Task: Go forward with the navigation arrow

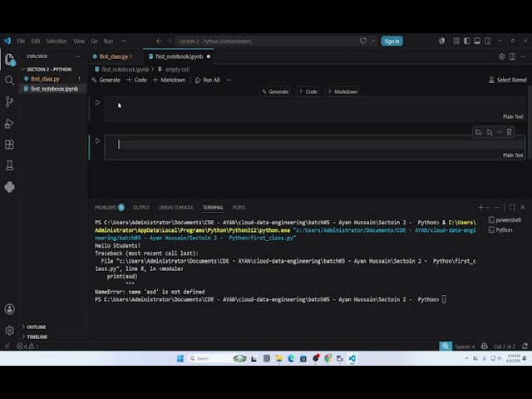Action: pyautogui.click(x=170, y=41)
